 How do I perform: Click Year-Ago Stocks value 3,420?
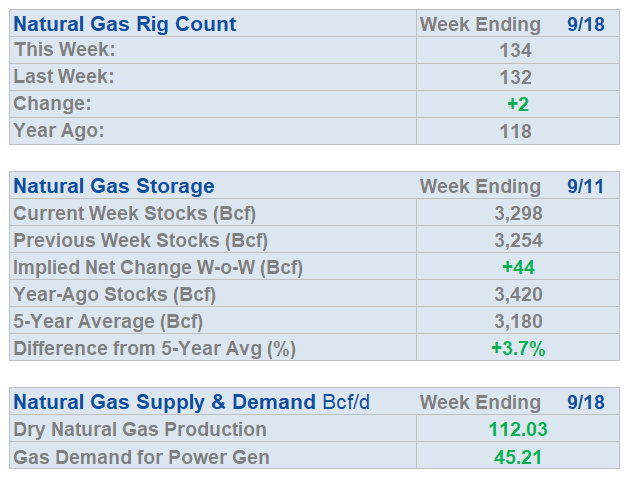click(518, 294)
